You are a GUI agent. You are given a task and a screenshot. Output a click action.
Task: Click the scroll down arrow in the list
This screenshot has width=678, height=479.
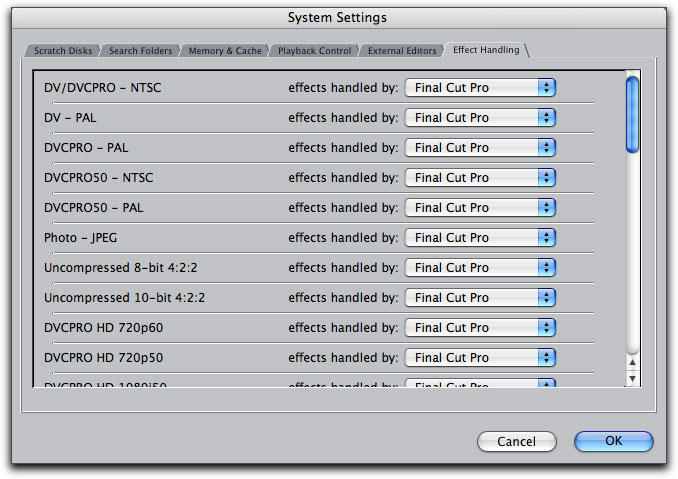(632, 378)
